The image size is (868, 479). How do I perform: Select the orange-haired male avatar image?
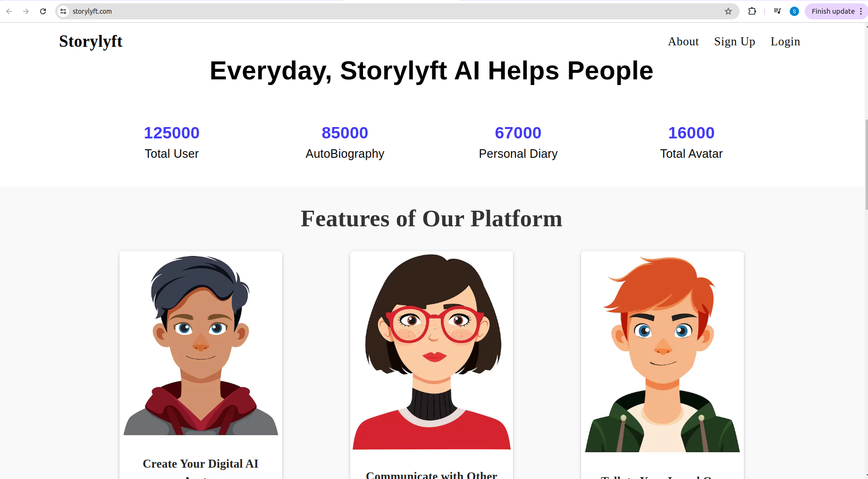pos(662,354)
